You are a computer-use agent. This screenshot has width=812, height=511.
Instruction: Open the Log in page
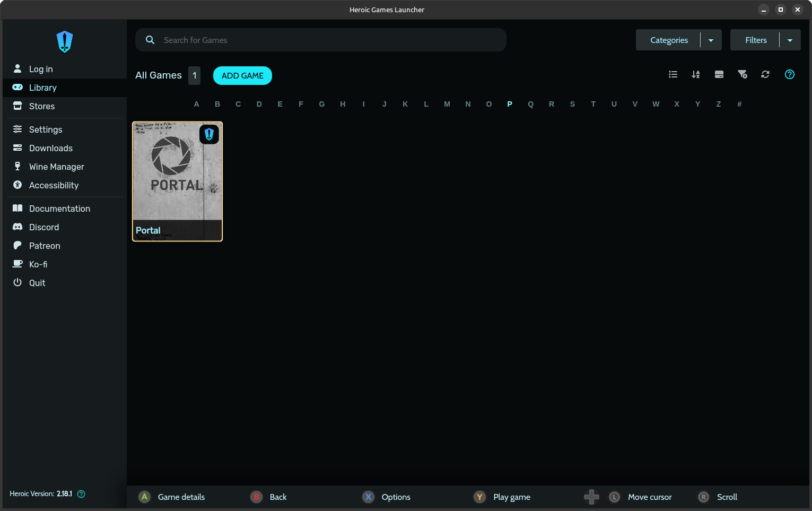65,69
